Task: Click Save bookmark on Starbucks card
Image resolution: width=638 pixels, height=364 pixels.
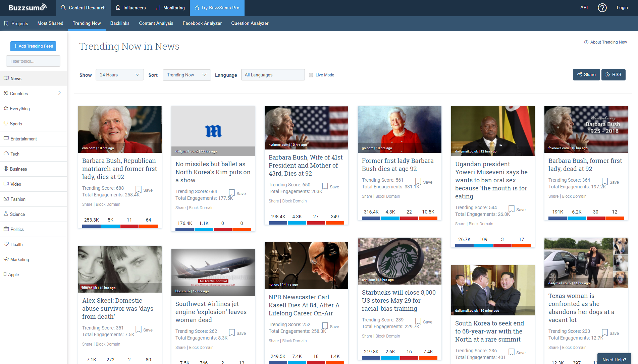Action: [x=418, y=321]
